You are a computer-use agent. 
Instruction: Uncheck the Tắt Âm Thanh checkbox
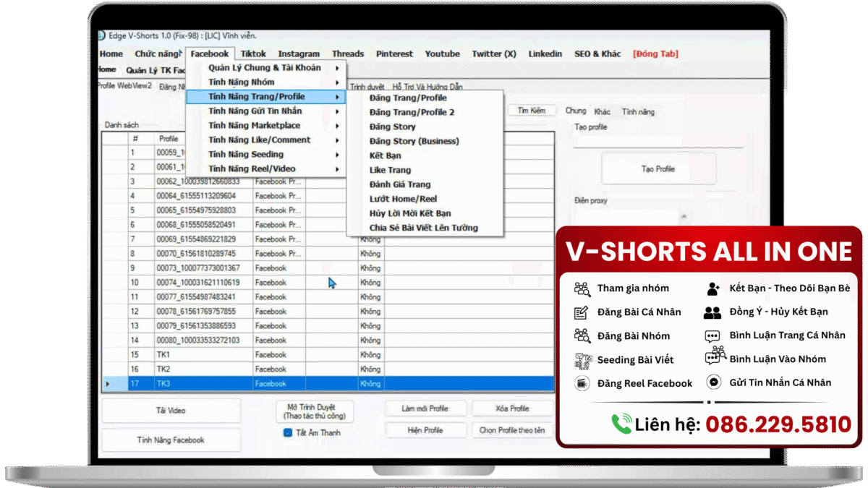[x=288, y=432]
